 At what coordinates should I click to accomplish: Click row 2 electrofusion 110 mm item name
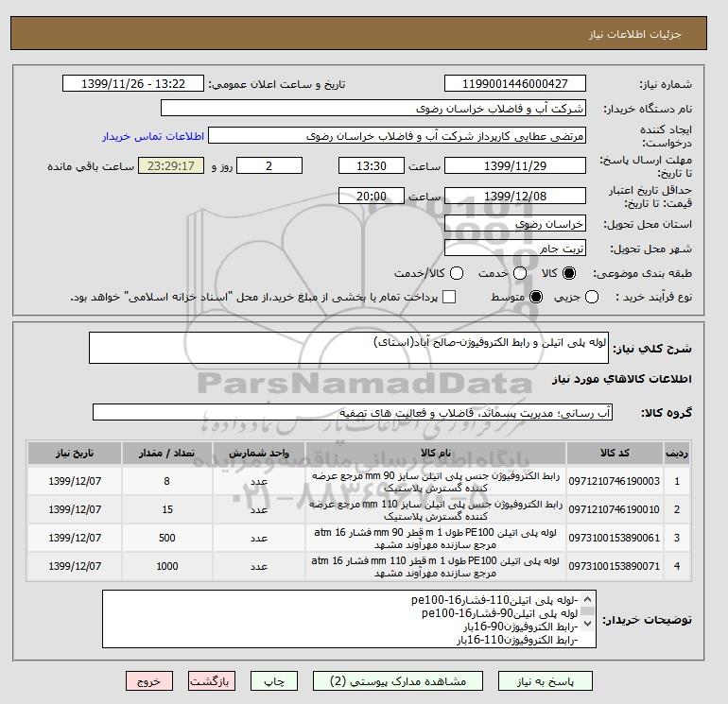point(436,510)
